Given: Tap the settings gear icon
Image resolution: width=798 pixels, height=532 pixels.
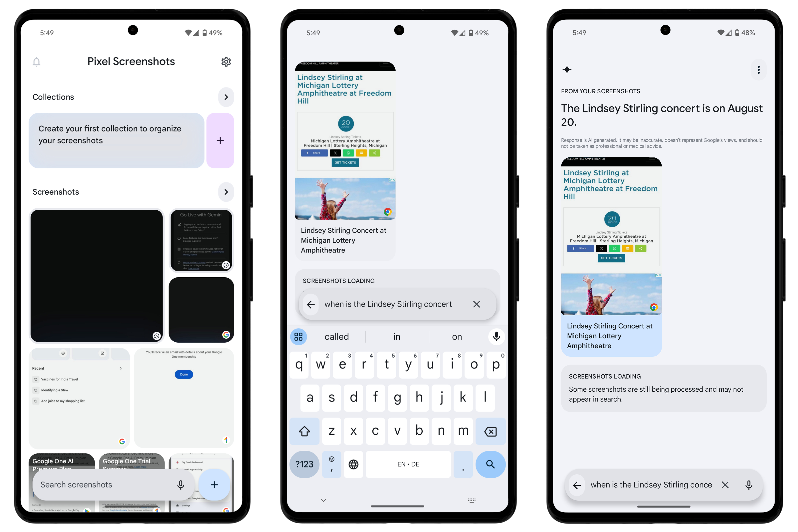Looking at the screenshot, I should (x=226, y=61).
